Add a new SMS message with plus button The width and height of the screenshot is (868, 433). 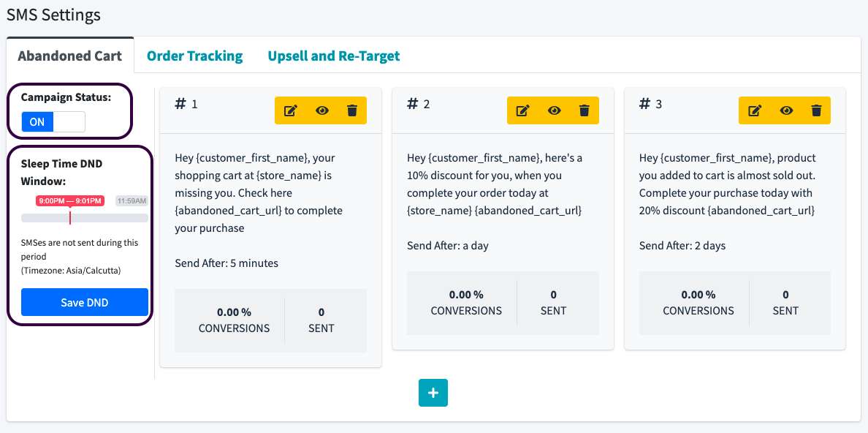(x=433, y=393)
